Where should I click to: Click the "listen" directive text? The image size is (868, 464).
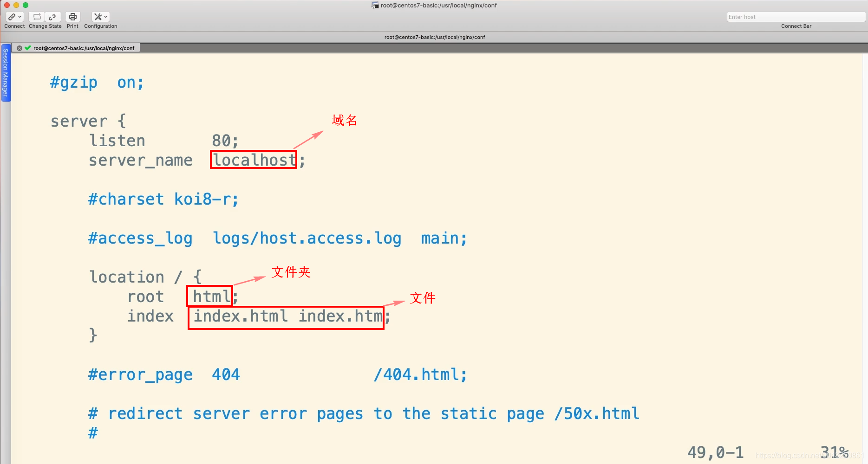pyautogui.click(x=117, y=141)
